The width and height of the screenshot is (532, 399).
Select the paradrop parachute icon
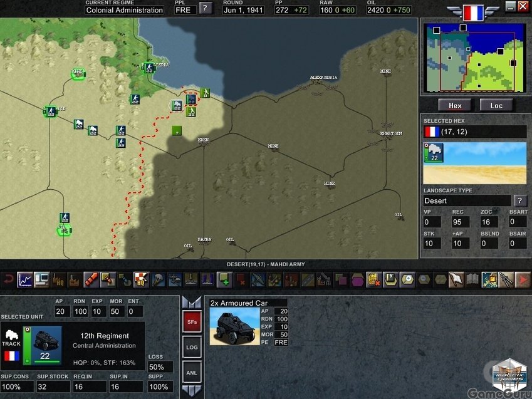(158, 280)
